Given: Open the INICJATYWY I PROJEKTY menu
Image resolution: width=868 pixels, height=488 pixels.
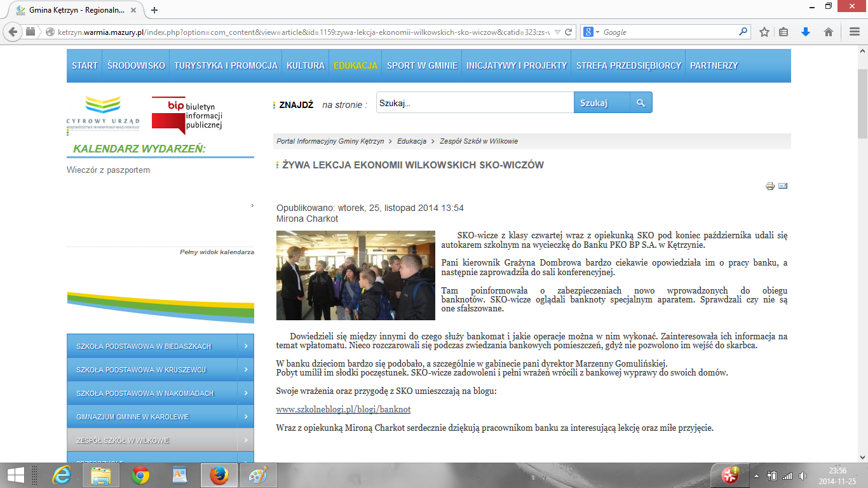Looking at the screenshot, I should (517, 65).
